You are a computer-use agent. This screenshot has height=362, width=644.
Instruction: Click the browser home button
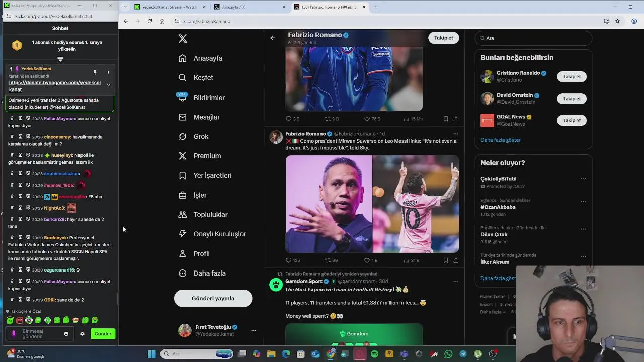pyautogui.click(x=162, y=21)
